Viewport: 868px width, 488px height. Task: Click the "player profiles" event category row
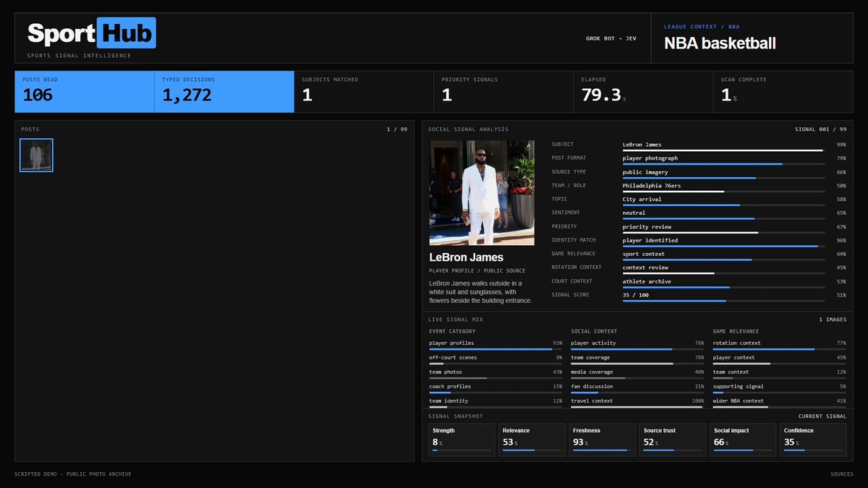click(495, 345)
